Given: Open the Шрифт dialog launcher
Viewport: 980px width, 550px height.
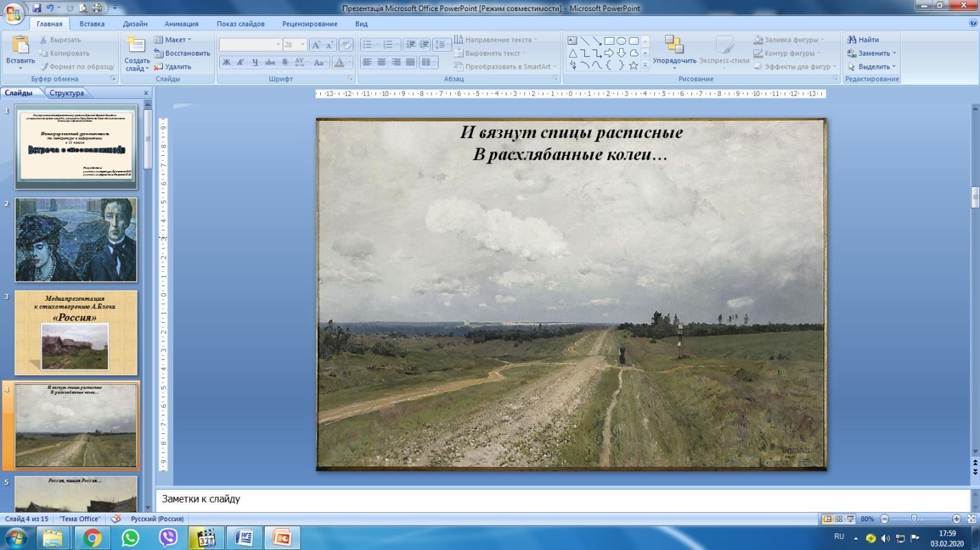Looking at the screenshot, I should point(349,79).
